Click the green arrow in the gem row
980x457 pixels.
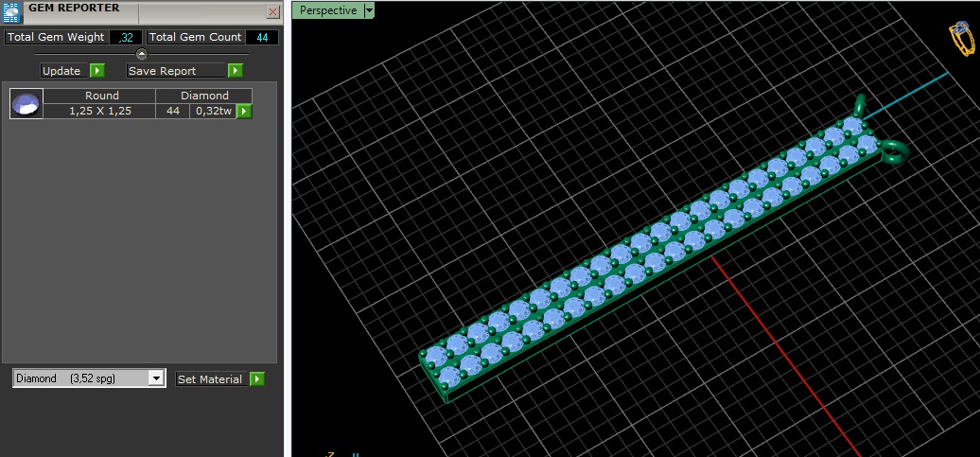[244, 112]
